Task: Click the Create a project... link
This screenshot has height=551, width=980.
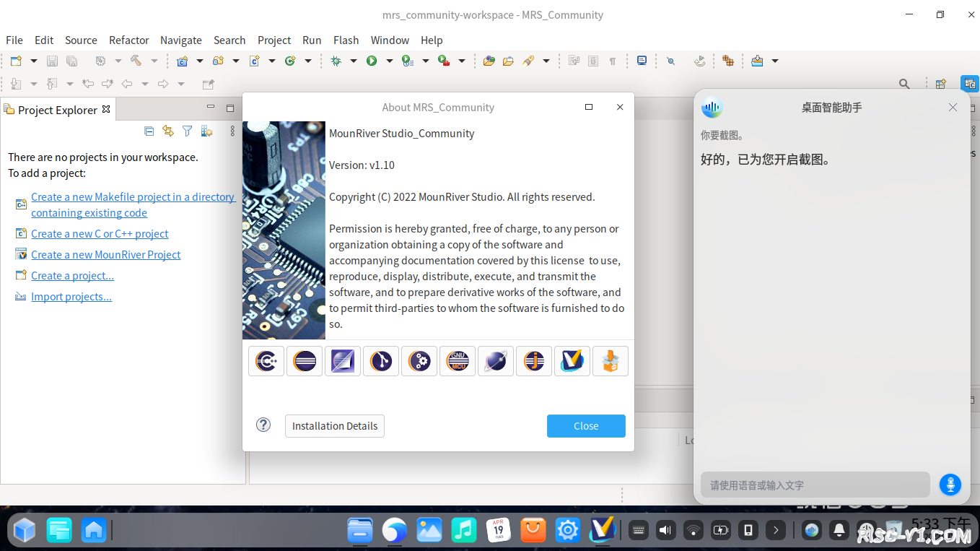Action: [73, 276]
